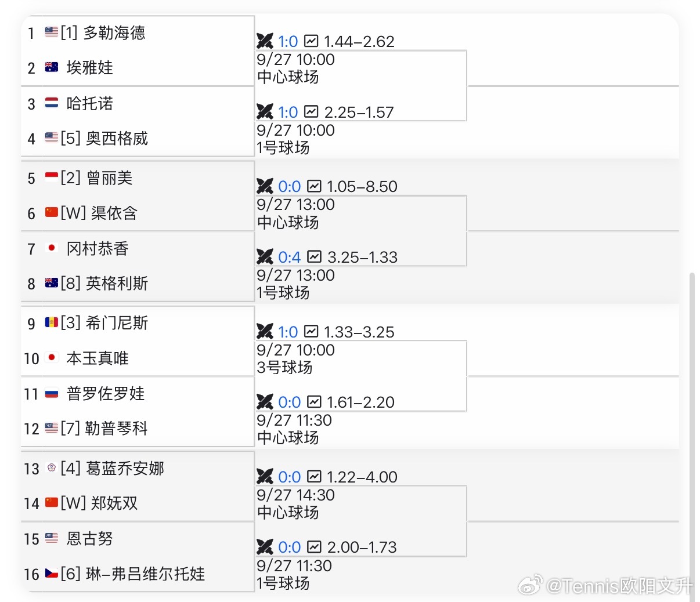Open the 1:0 record beside 1.44–2.62
The width and height of the screenshot is (700, 602).
[x=288, y=41]
